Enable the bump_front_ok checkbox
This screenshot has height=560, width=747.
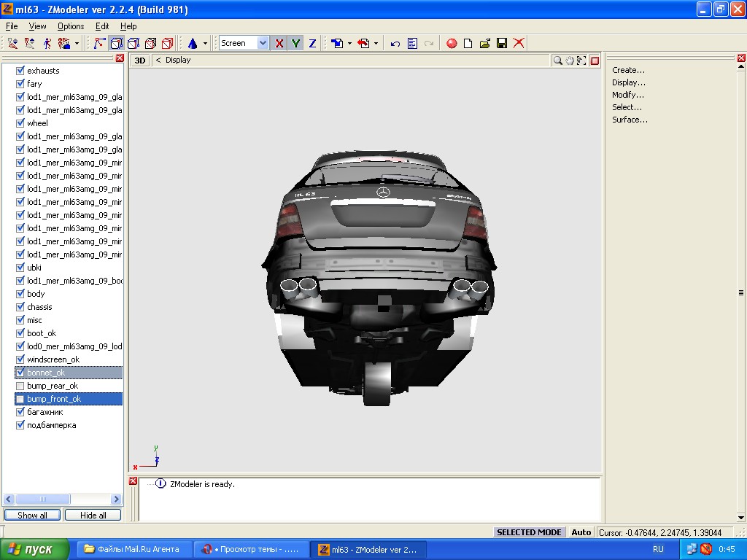(20, 399)
